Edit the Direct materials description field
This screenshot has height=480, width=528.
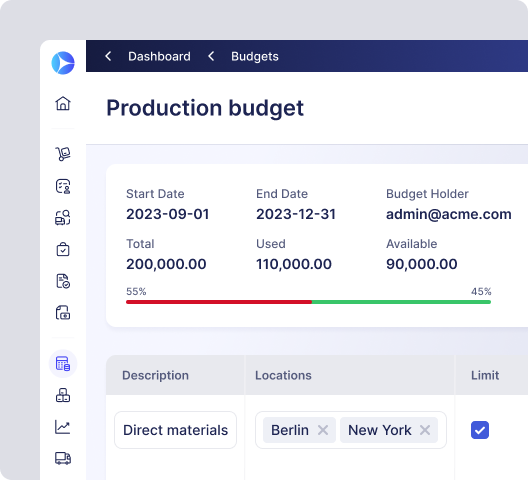point(175,430)
